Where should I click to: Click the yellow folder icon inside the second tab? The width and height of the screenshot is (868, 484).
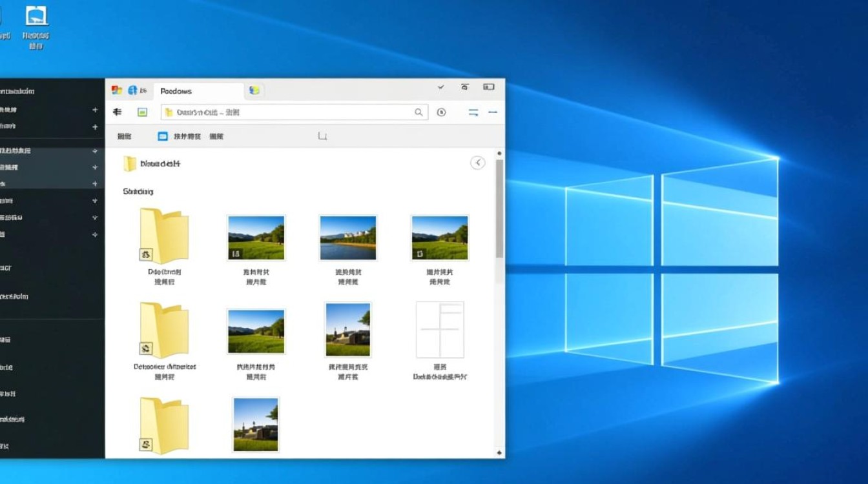(x=254, y=90)
